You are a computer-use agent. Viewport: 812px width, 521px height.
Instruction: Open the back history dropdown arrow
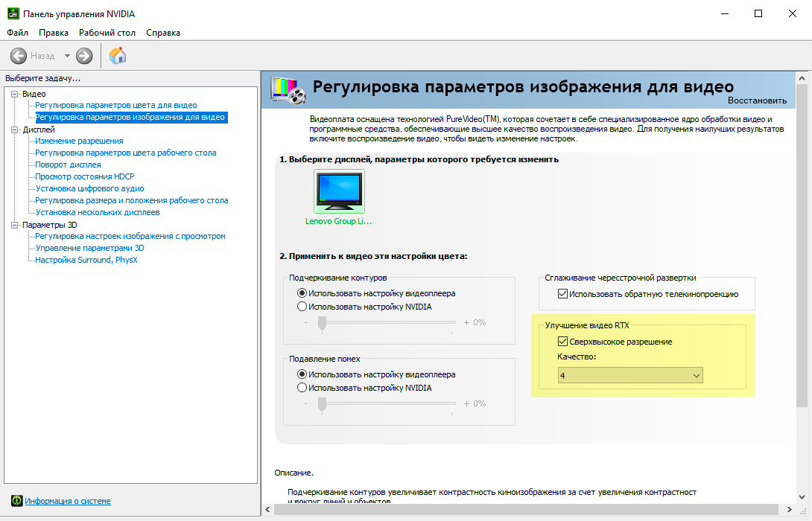67,56
